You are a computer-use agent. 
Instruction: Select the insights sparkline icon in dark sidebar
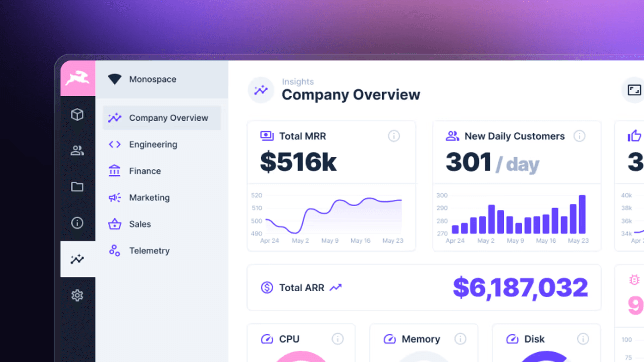point(77,259)
